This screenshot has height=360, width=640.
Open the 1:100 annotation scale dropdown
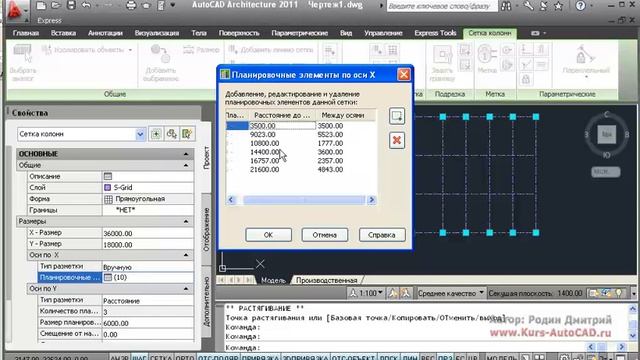tap(366, 293)
